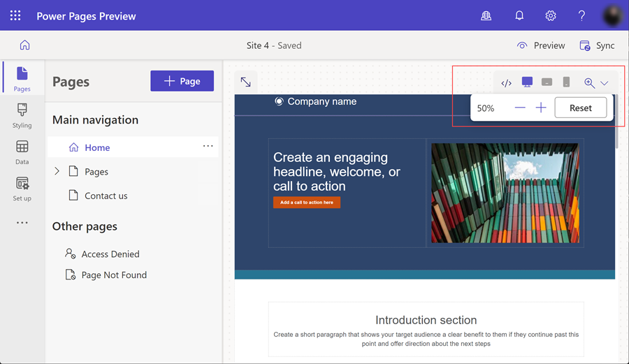Click the Introduction section heading
The height and width of the screenshot is (364, 629).
pyautogui.click(x=426, y=320)
